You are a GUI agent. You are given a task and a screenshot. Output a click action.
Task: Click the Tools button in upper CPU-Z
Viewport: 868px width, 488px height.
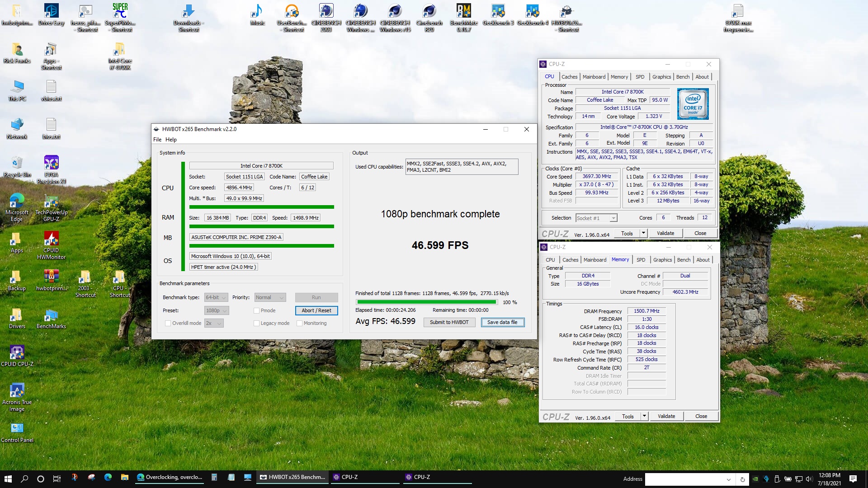[x=627, y=233]
